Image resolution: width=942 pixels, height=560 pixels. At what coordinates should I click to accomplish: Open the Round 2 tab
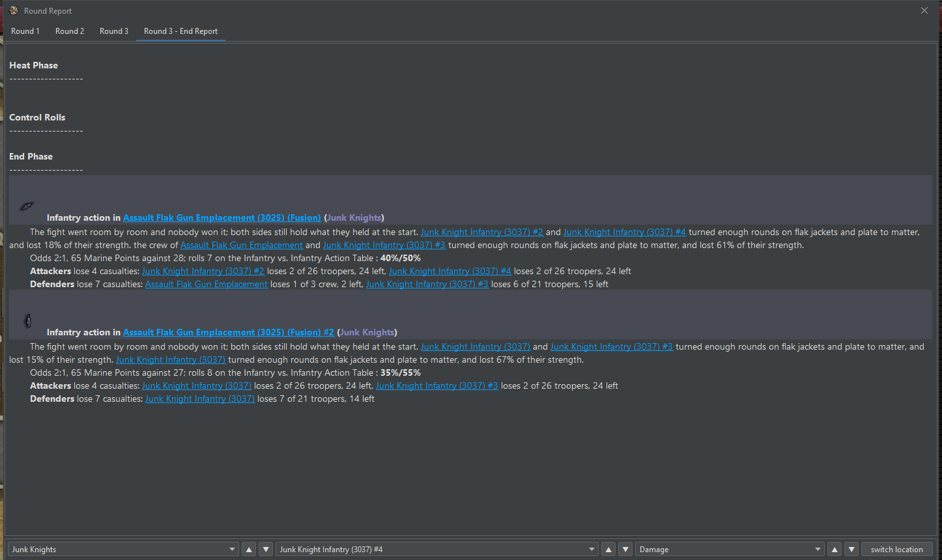[x=70, y=31]
